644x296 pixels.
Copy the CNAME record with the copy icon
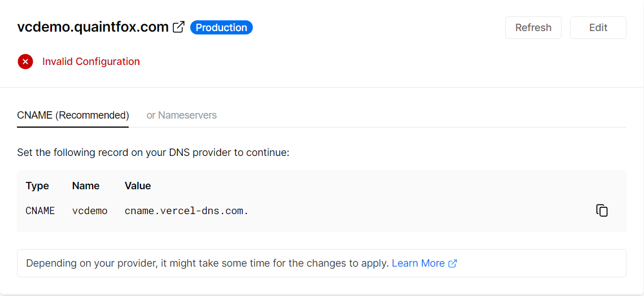pos(602,211)
